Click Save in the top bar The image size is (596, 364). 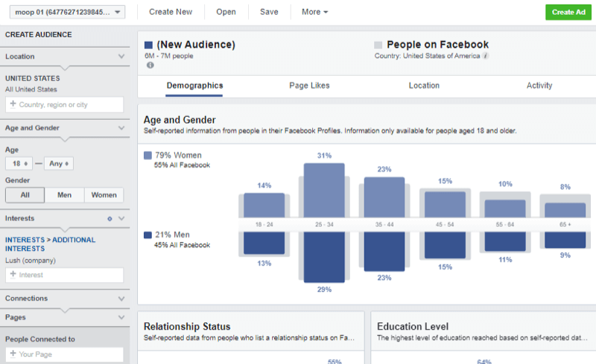[269, 12]
